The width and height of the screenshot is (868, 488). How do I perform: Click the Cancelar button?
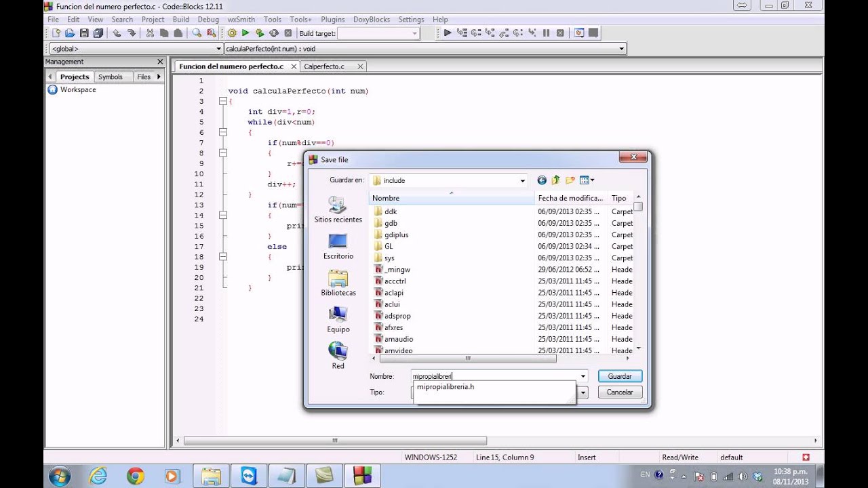(x=620, y=392)
